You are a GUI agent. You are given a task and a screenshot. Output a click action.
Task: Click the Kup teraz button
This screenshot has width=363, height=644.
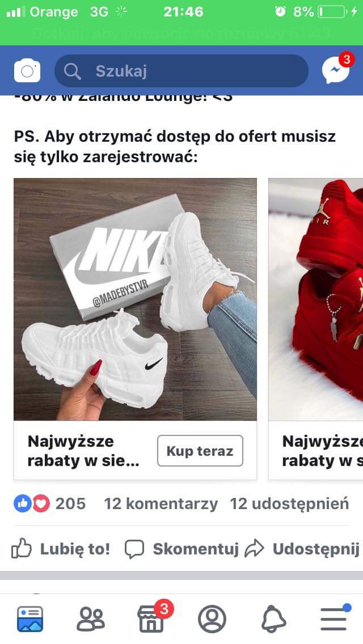pos(200,451)
